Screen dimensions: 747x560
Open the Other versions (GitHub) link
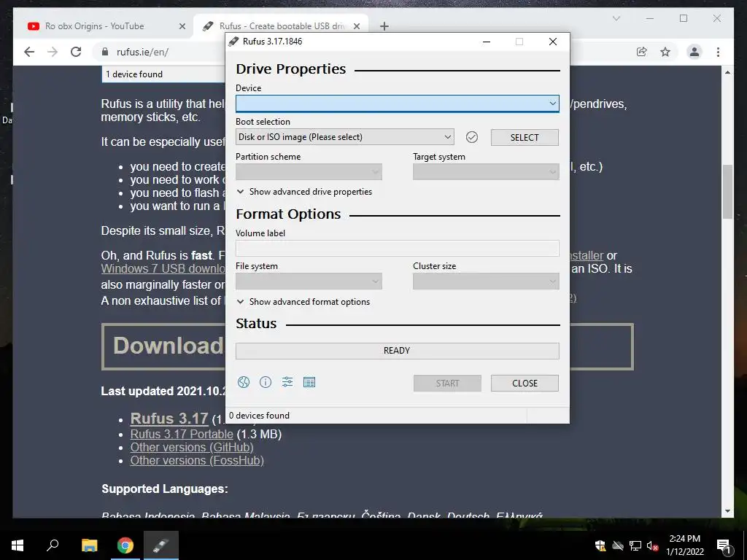pos(192,448)
